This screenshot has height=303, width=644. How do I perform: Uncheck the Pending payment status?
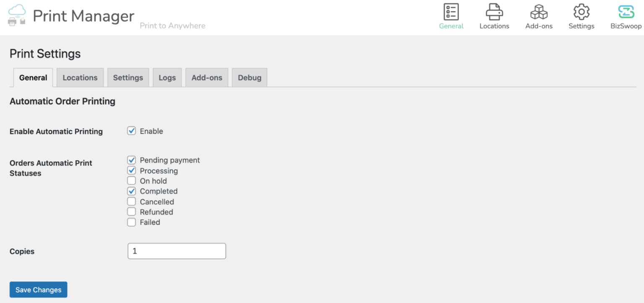pos(131,160)
